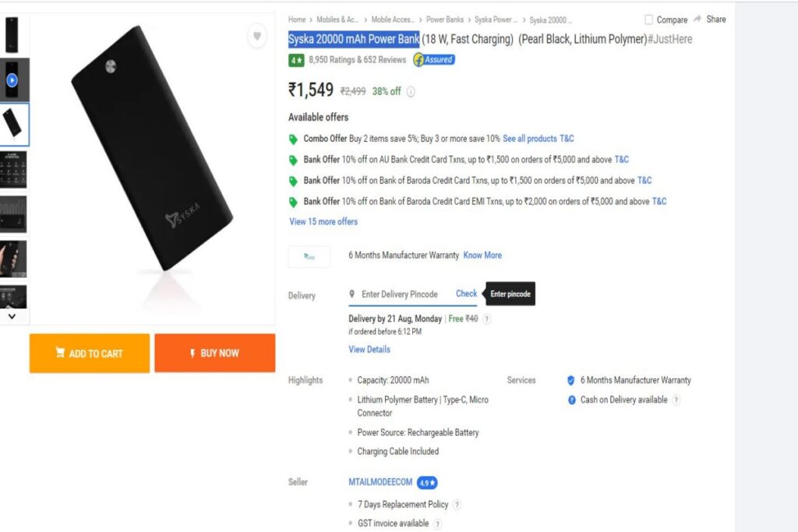Open View Details for delivery
The image size is (798, 532).
click(x=369, y=350)
